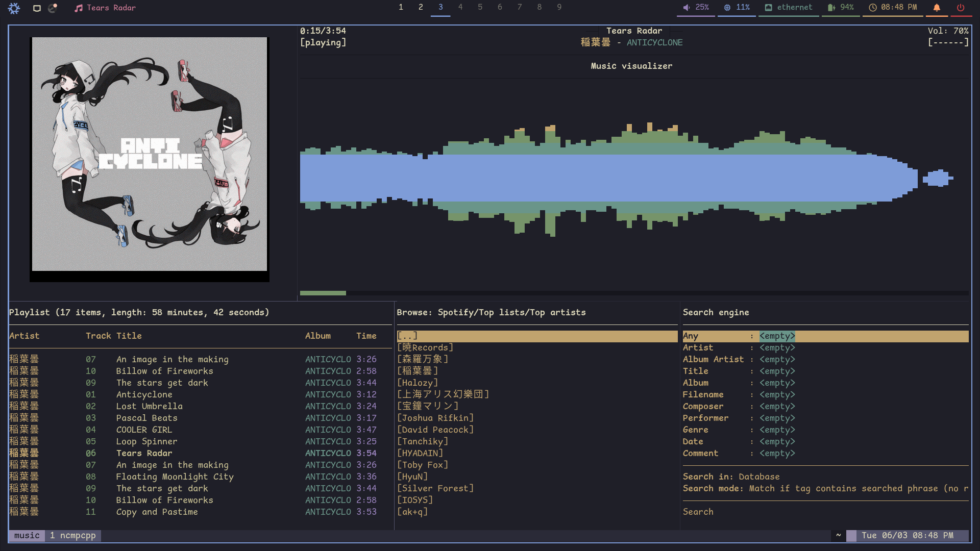The width and height of the screenshot is (980, 551).
Task: Click the speaker volume icon in status bar
Action: (x=687, y=8)
